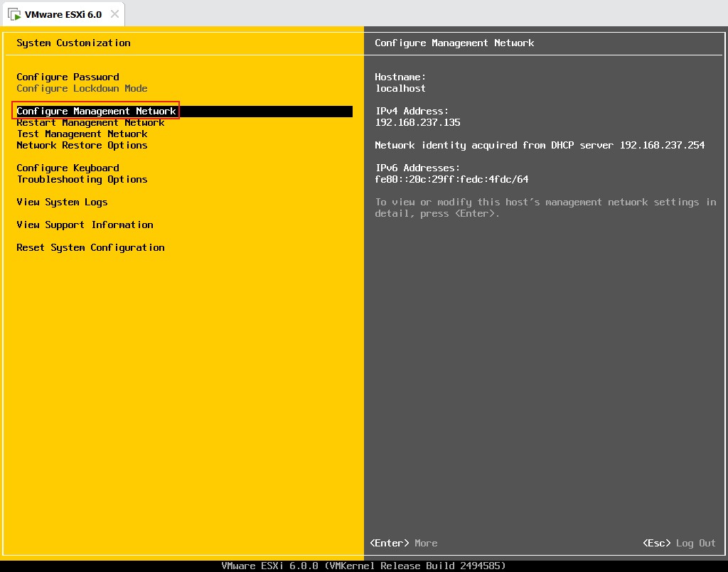Click the hostname value localhost

tap(400, 88)
